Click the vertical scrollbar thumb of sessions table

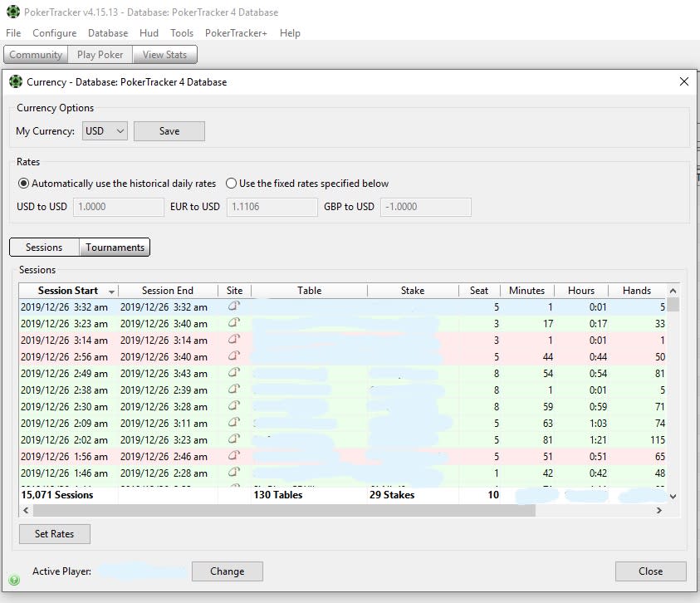tap(673, 305)
